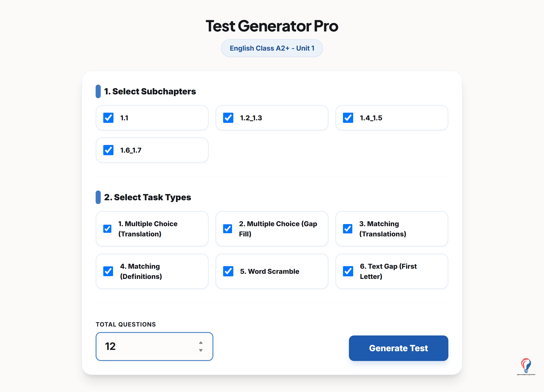Click the Test Generator Pro title
This screenshot has height=392, width=544.
coord(272,26)
